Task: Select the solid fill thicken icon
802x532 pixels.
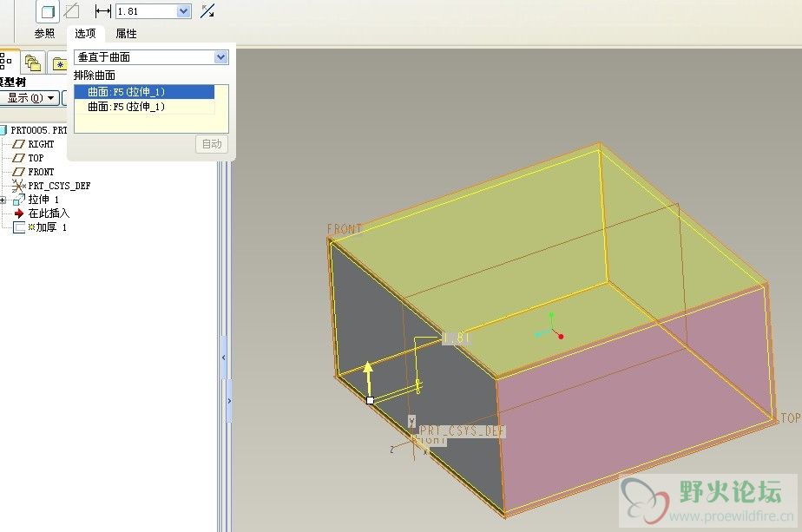Action: pos(48,11)
